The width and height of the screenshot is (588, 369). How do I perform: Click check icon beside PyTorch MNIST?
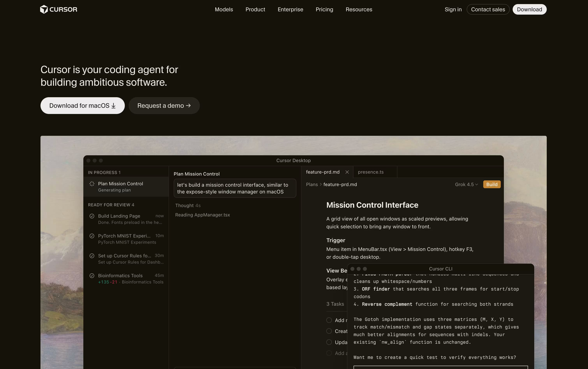pyautogui.click(x=92, y=236)
